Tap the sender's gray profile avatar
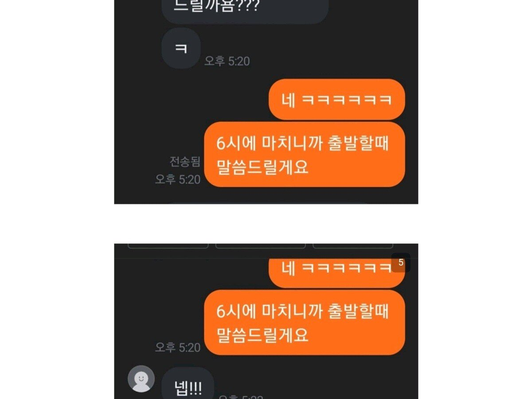532x399 pixels. click(x=141, y=379)
